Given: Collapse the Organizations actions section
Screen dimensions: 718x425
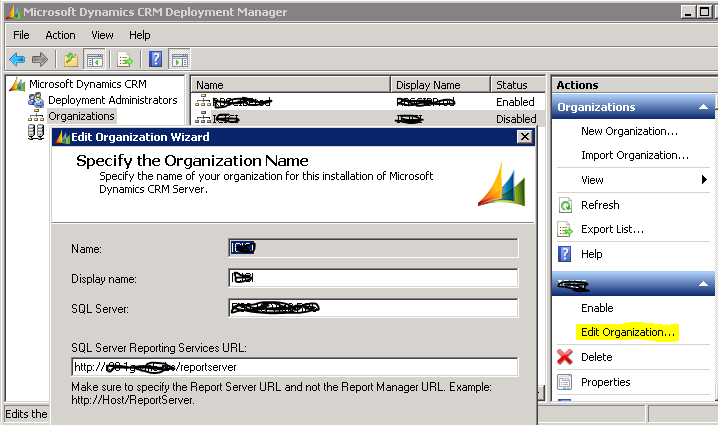Looking at the screenshot, I should (704, 107).
